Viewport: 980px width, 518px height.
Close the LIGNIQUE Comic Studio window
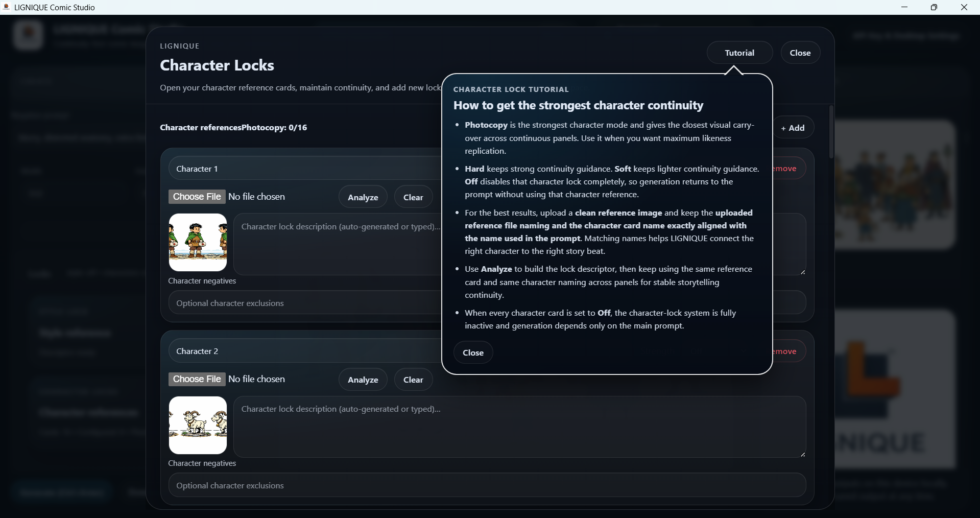964,7
